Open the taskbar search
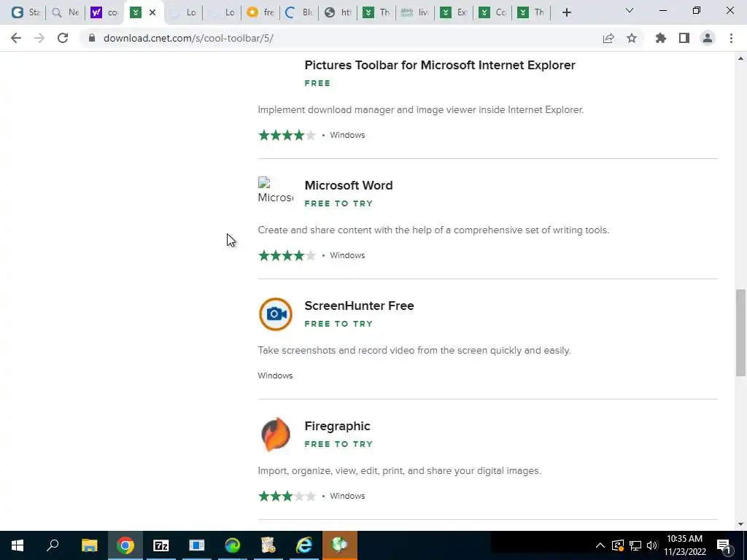Screen dimensions: 747x560 click(x=53, y=545)
